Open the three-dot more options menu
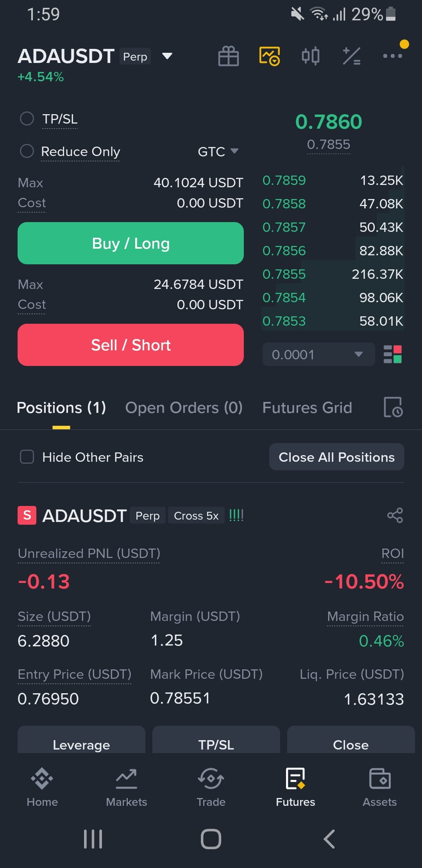 [x=392, y=56]
